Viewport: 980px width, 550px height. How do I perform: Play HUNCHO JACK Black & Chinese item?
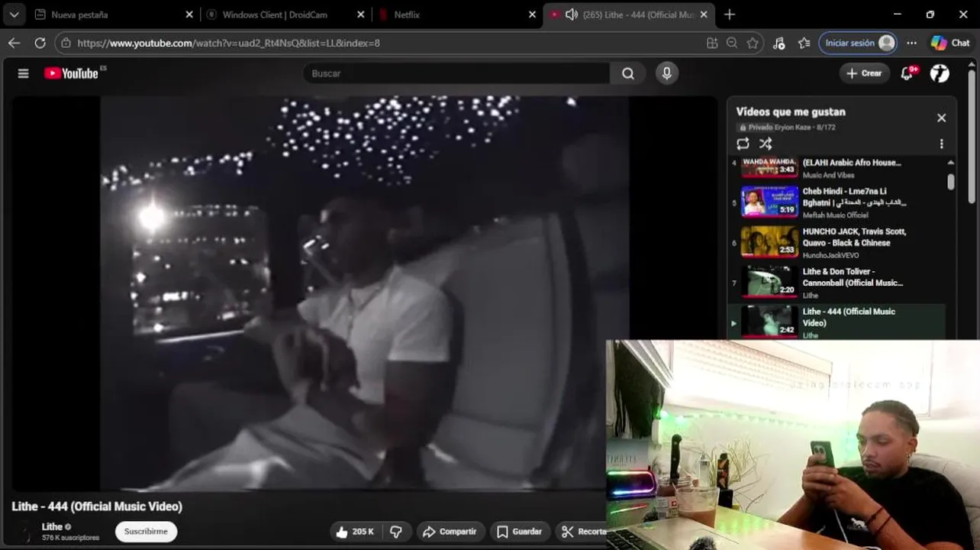(x=836, y=242)
